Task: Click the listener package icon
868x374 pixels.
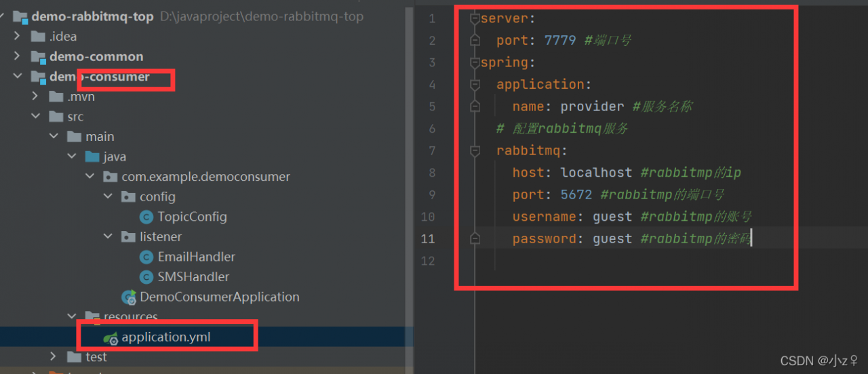Action: pyautogui.click(x=128, y=236)
